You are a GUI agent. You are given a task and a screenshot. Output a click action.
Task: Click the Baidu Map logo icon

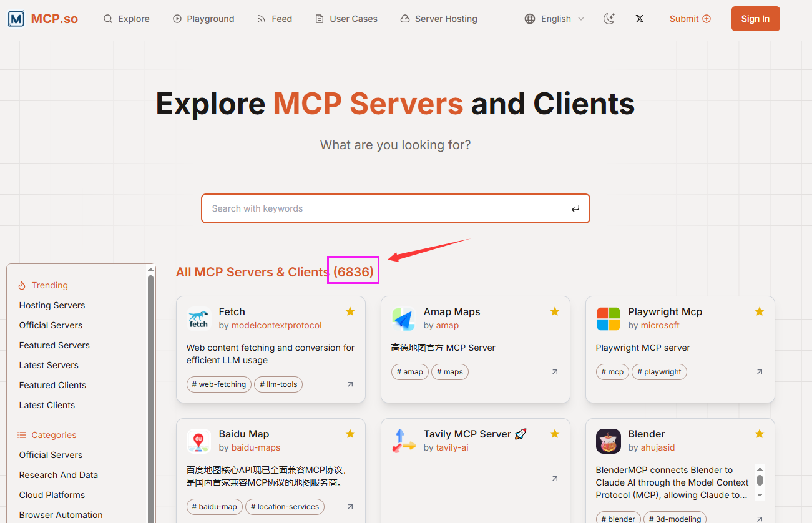[199, 441]
